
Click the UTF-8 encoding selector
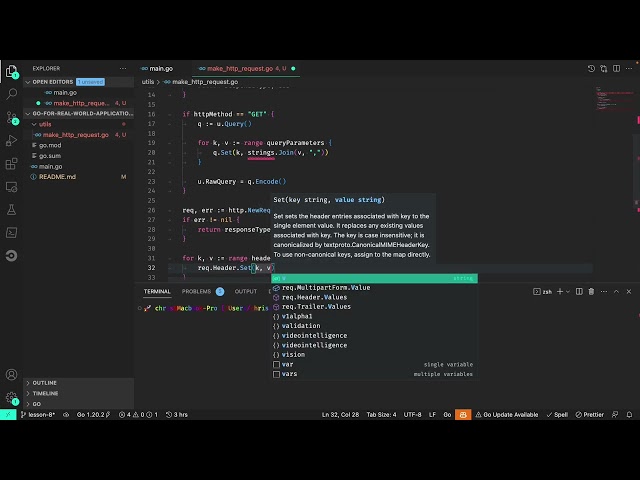pos(412,415)
